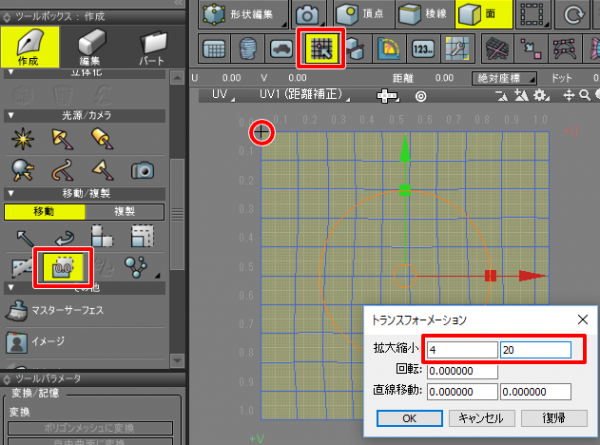Open the イメージ tool
The width and height of the screenshot is (600, 445).
click(35, 341)
